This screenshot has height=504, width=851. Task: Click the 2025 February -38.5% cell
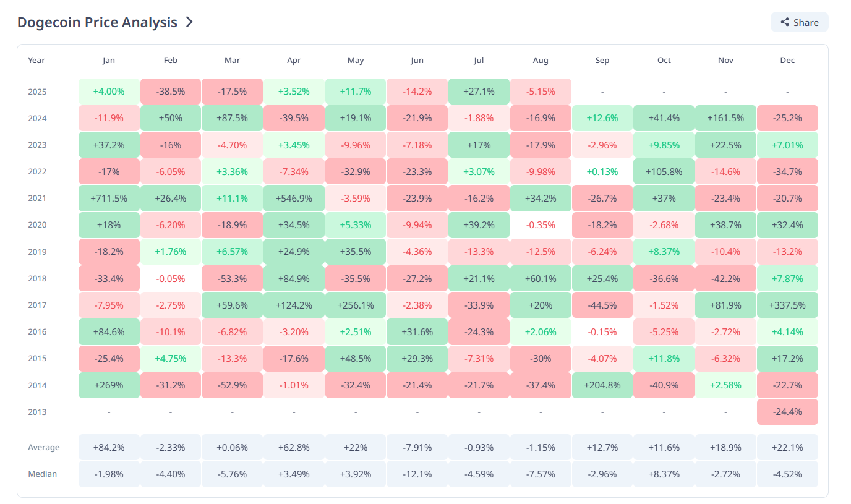click(171, 92)
